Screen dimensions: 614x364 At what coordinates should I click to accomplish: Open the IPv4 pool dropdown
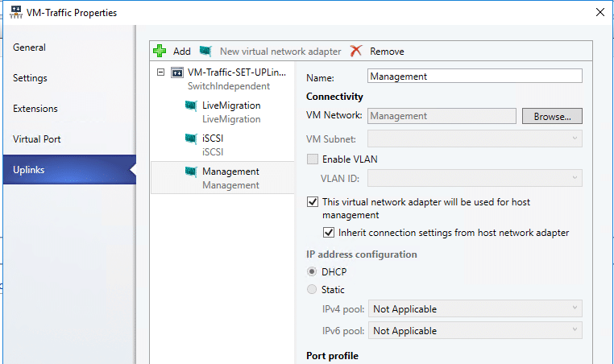475,308
